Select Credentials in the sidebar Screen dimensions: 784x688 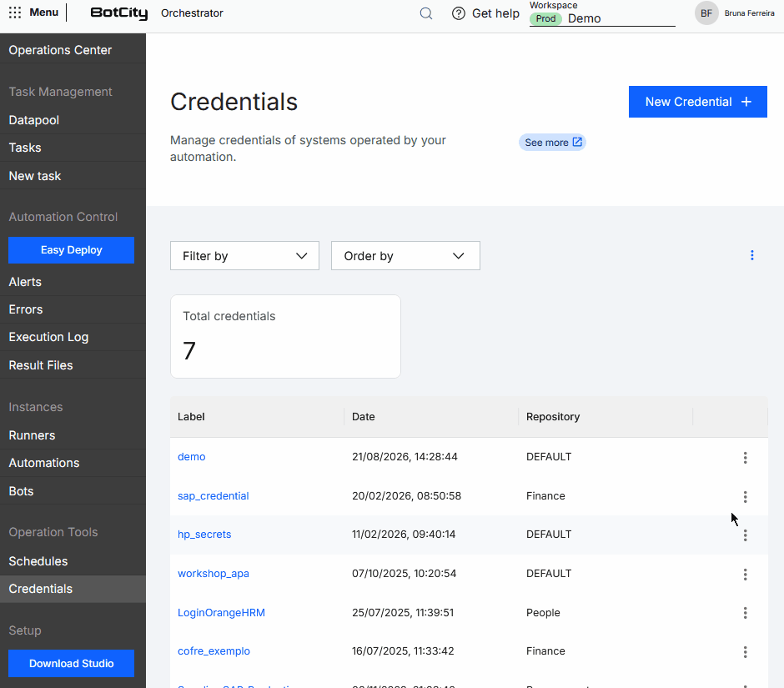(x=73, y=589)
